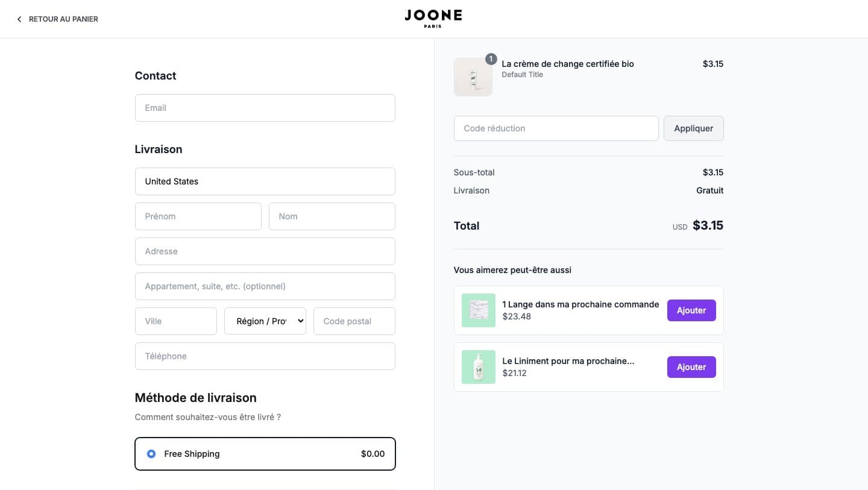
Task: Focus the Code postal field
Action: 354,321
